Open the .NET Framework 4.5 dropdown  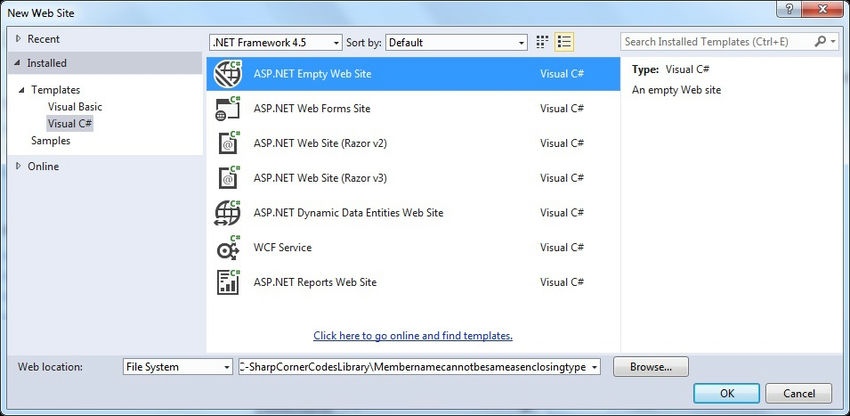coord(276,42)
